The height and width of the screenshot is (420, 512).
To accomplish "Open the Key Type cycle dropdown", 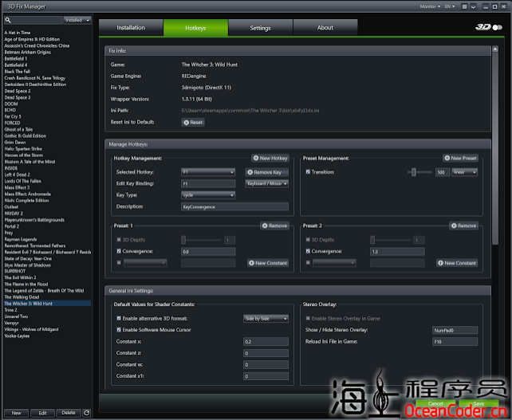I will click(x=208, y=195).
